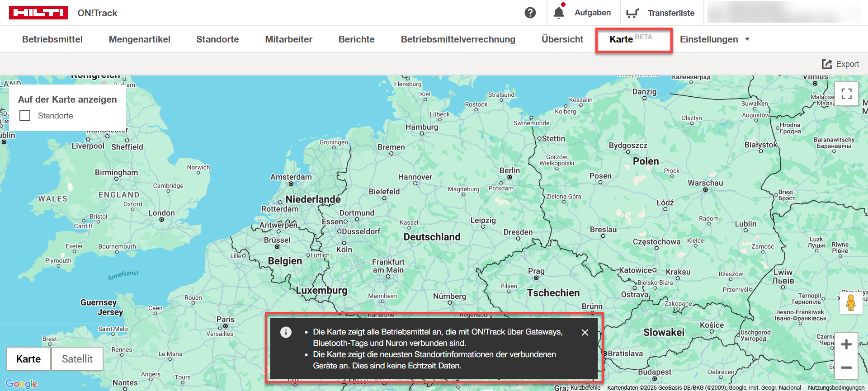
Task: Select the Karte map type button
Action: [x=28, y=359]
